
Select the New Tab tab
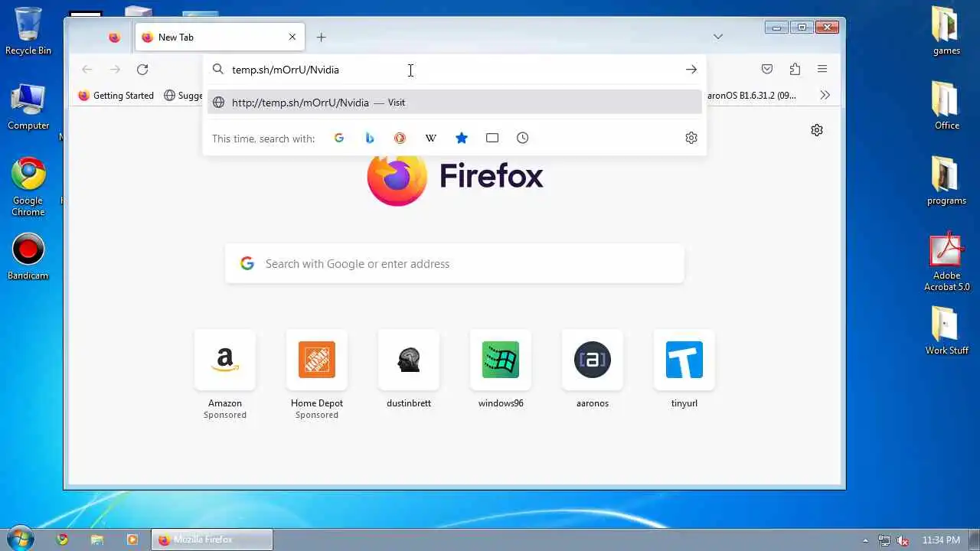220,37
